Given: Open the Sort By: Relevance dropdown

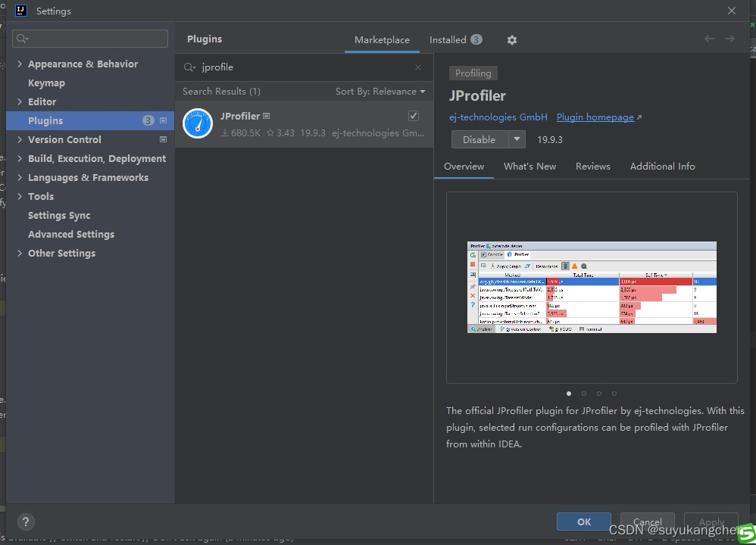Looking at the screenshot, I should (380, 92).
